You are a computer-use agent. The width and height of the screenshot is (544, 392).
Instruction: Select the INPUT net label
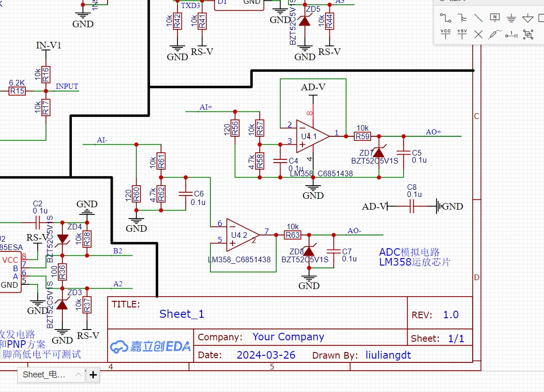(67, 86)
